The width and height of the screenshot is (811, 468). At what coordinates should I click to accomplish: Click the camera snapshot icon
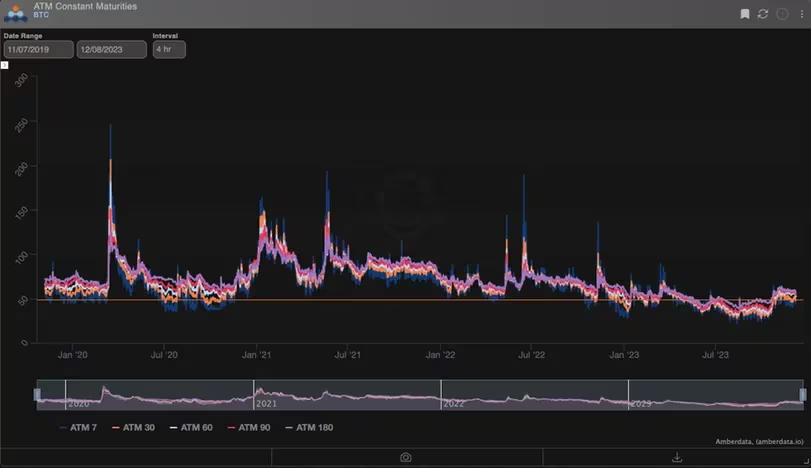pos(406,457)
